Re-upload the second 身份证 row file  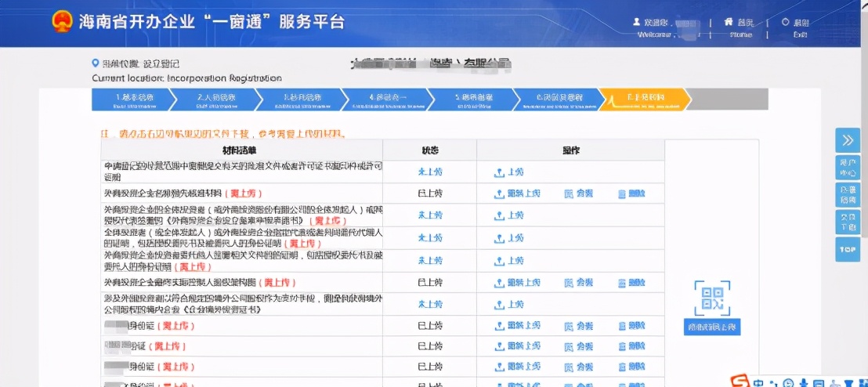pos(516,346)
